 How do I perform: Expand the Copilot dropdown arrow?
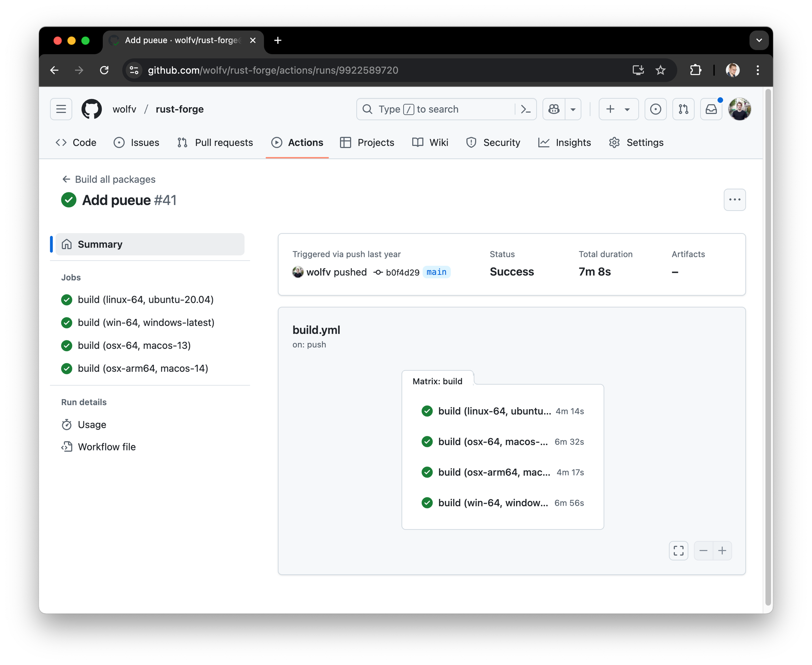573,109
